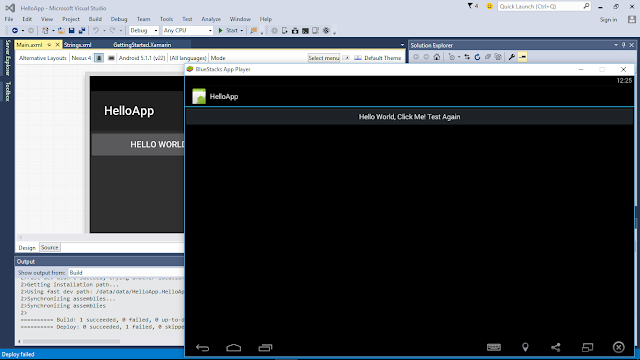
Task: Save the current file with Save icon
Action: [71, 31]
